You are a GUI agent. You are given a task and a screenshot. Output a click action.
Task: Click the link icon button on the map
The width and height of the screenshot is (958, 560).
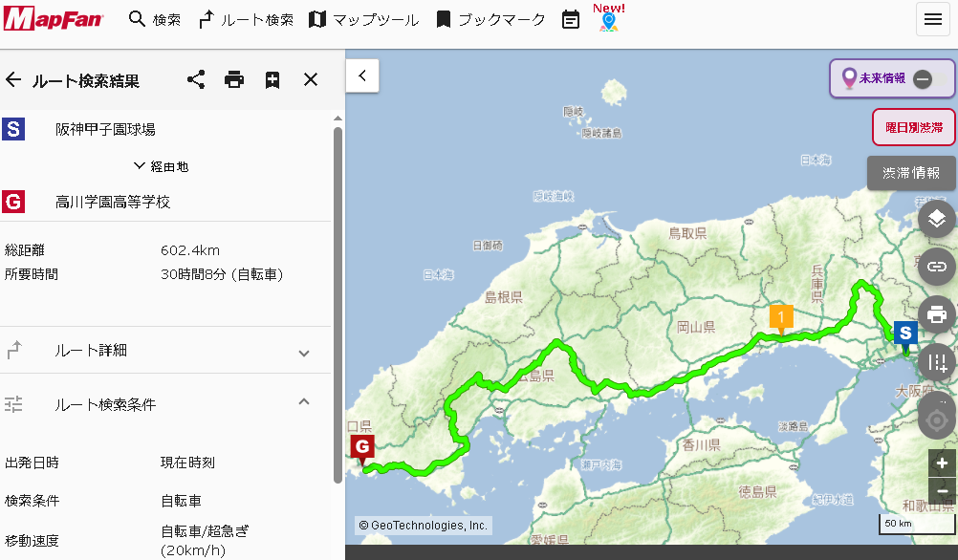(x=937, y=267)
